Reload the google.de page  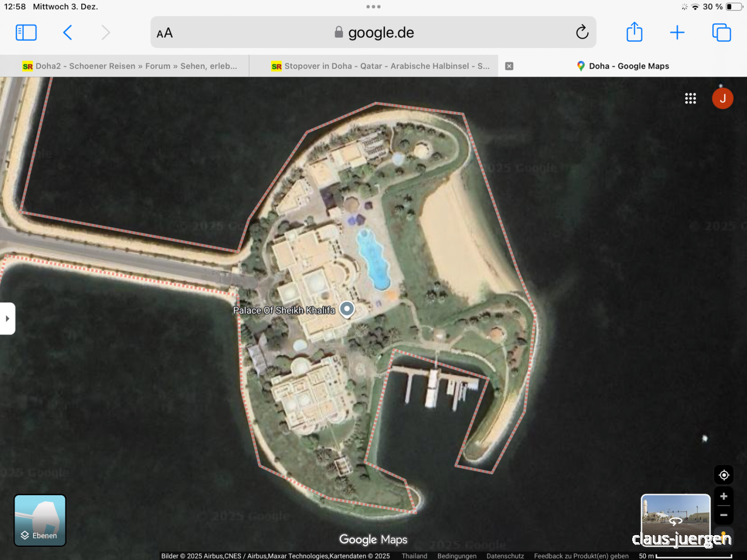pyautogui.click(x=582, y=32)
